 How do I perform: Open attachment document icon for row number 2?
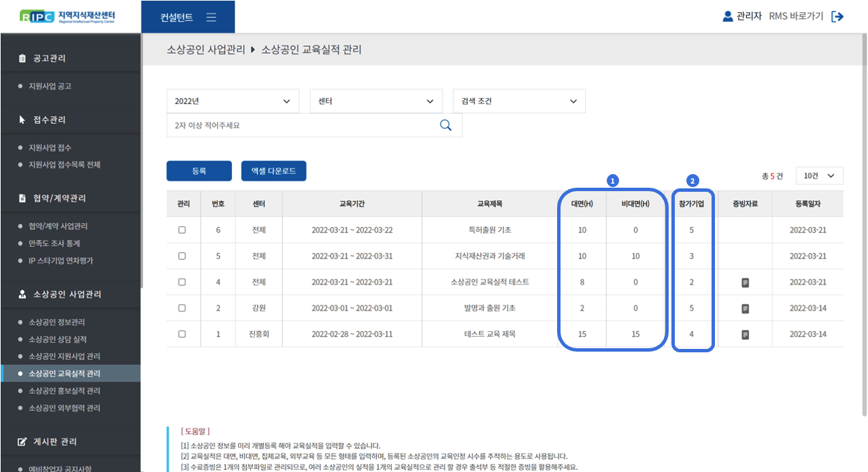[x=746, y=308]
